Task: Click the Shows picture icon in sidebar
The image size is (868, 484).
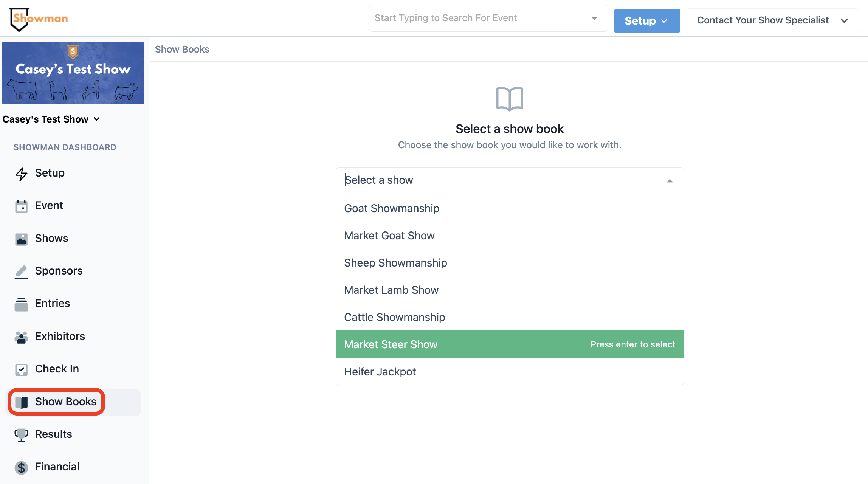Action: click(21, 239)
